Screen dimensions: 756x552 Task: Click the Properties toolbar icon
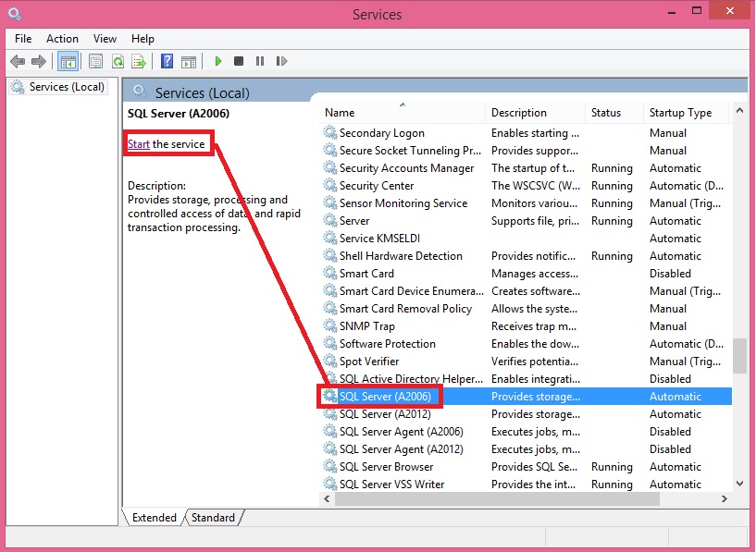tap(95, 61)
